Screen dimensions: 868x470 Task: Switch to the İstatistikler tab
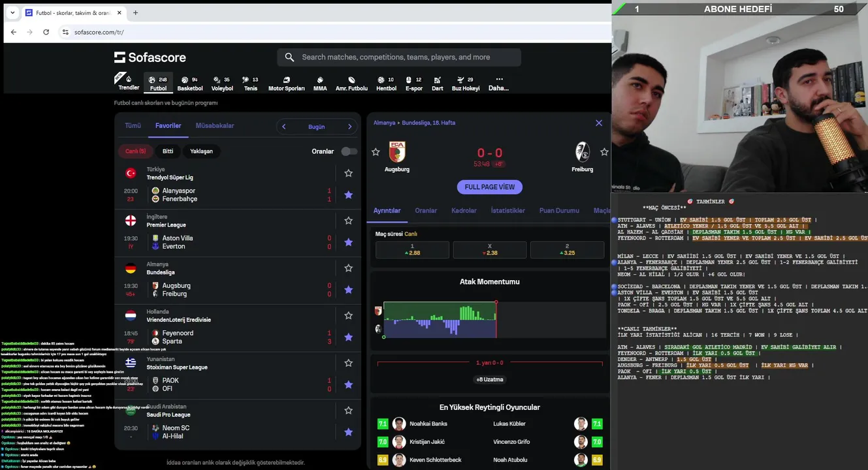(508, 211)
